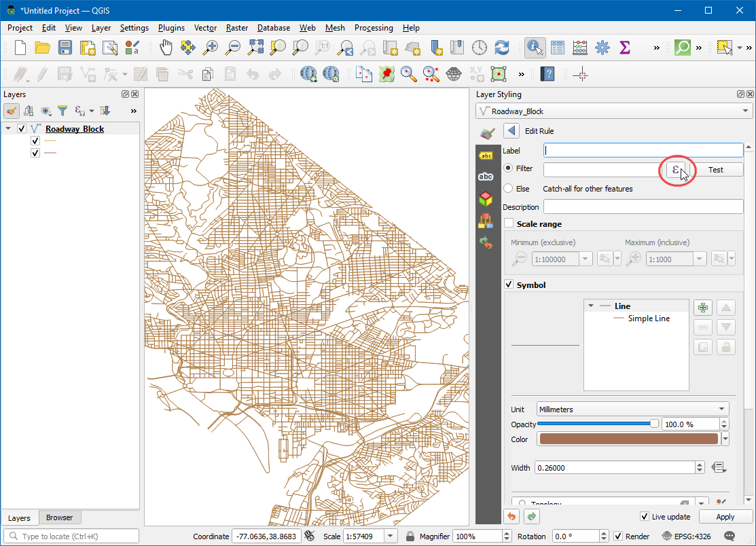Click the filter expression epsilon button
This screenshot has width=756, height=546.
click(x=675, y=170)
